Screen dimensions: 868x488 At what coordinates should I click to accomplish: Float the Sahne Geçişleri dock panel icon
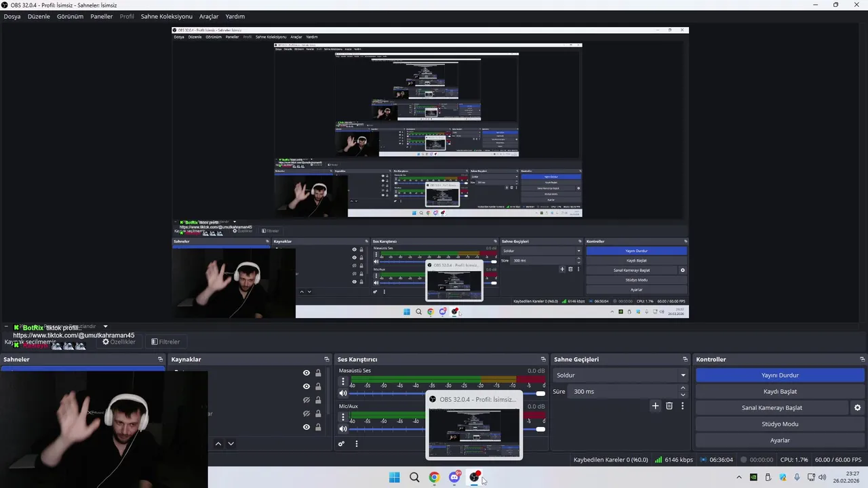coord(686,359)
